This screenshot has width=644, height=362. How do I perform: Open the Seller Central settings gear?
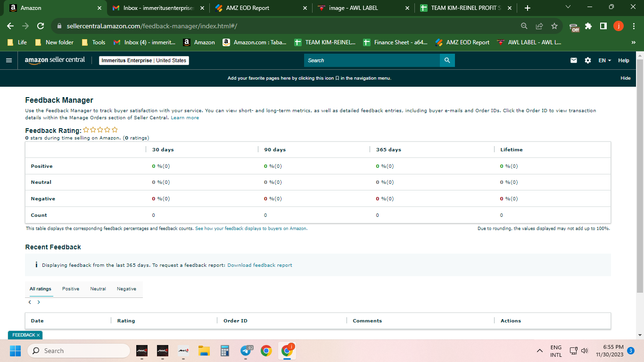pyautogui.click(x=588, y=60)
